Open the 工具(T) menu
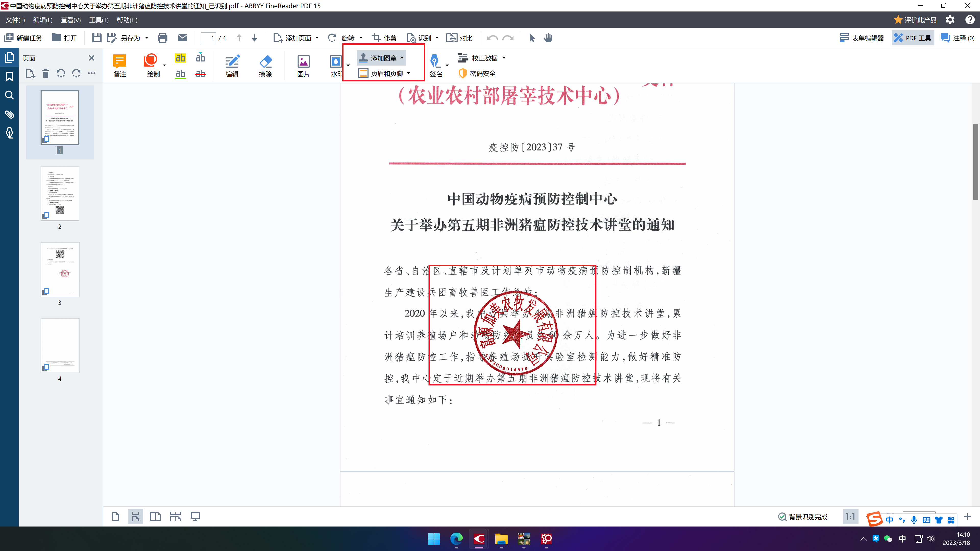 click(99, 20)
